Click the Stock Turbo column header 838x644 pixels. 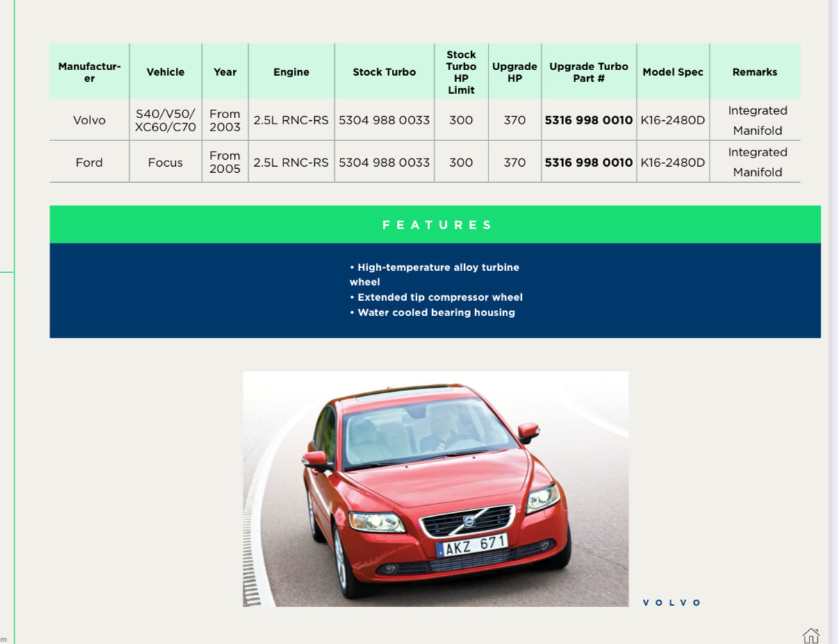[384, 72]
